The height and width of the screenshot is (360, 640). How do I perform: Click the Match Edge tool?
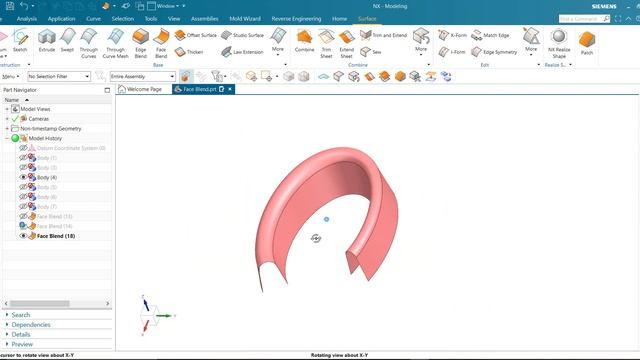pos(490,35)
